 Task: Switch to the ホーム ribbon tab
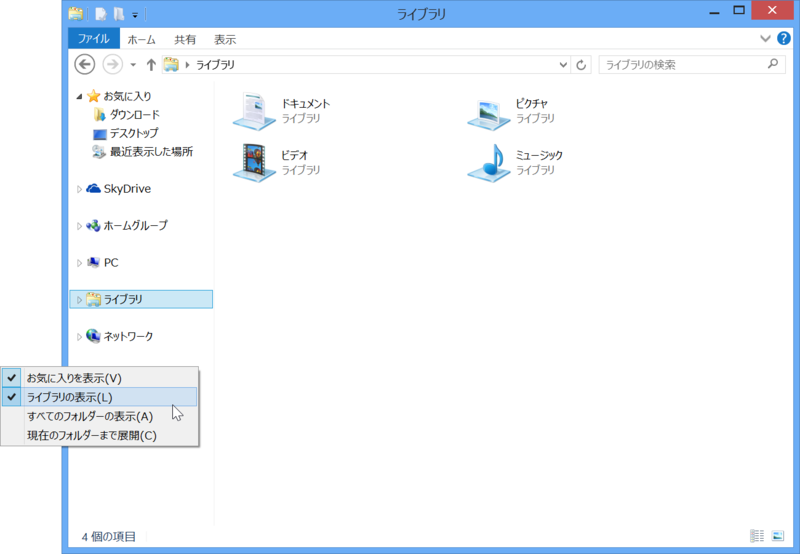tap(141, 39)
